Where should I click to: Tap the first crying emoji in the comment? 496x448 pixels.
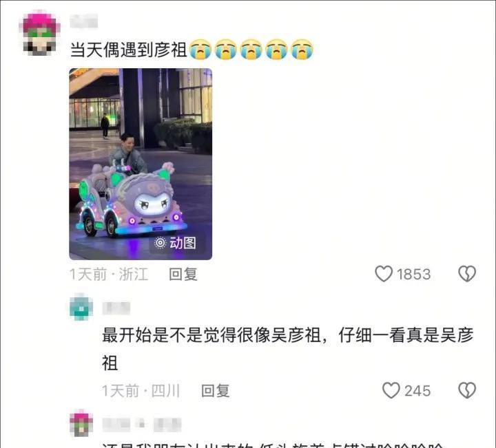tap(200, 50)
